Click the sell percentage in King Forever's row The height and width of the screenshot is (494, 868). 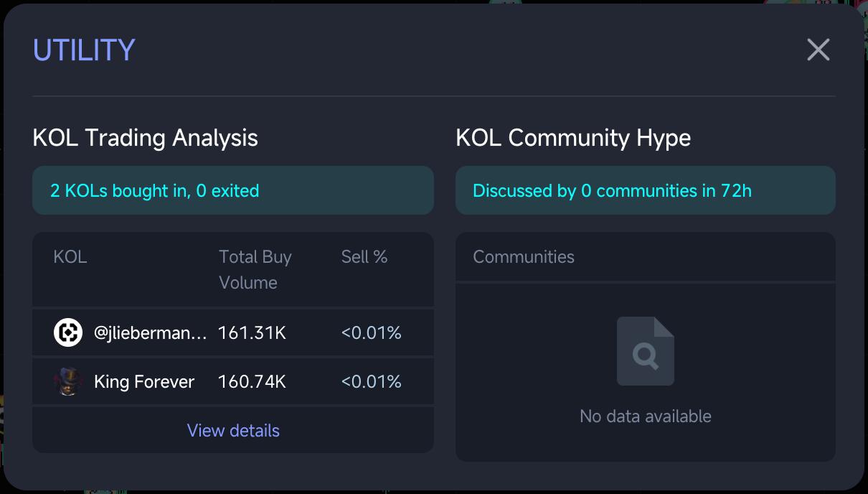[371, 381]
